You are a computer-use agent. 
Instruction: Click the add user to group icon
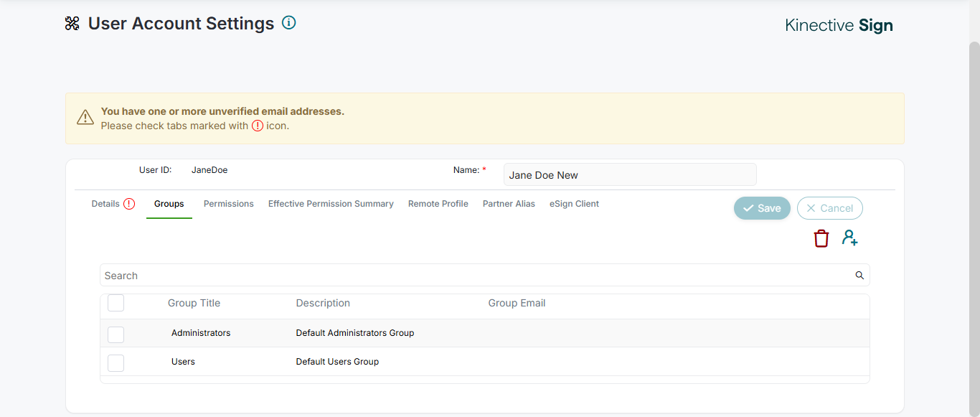point(850,238)
